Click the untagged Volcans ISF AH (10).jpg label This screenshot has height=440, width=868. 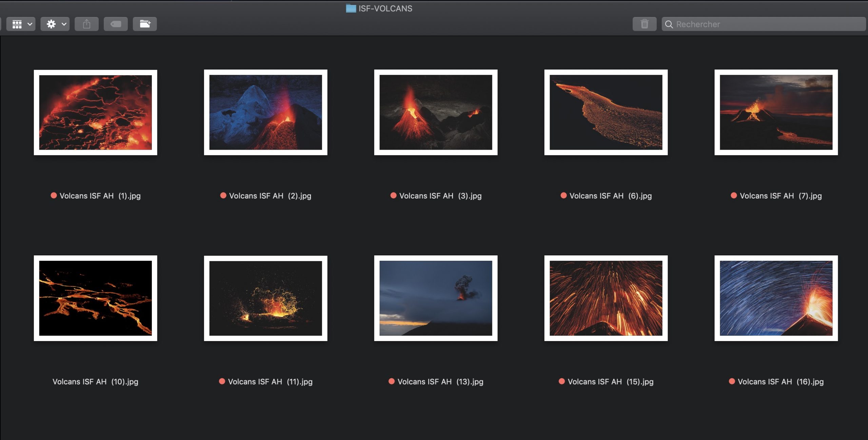[95, 382]
